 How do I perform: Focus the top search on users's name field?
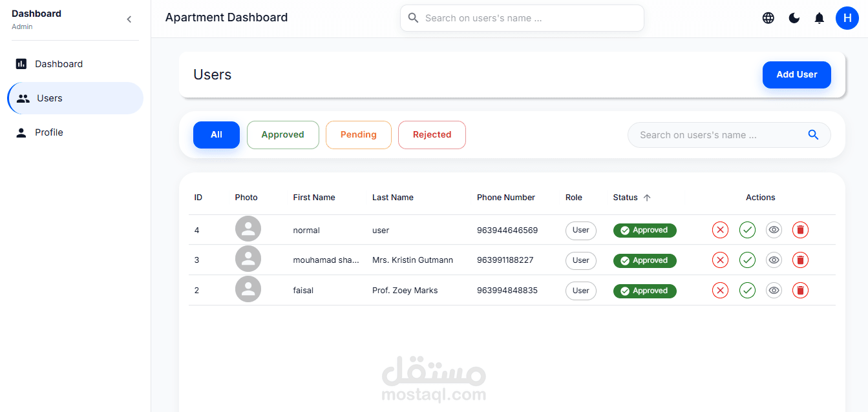pos(522,18)
